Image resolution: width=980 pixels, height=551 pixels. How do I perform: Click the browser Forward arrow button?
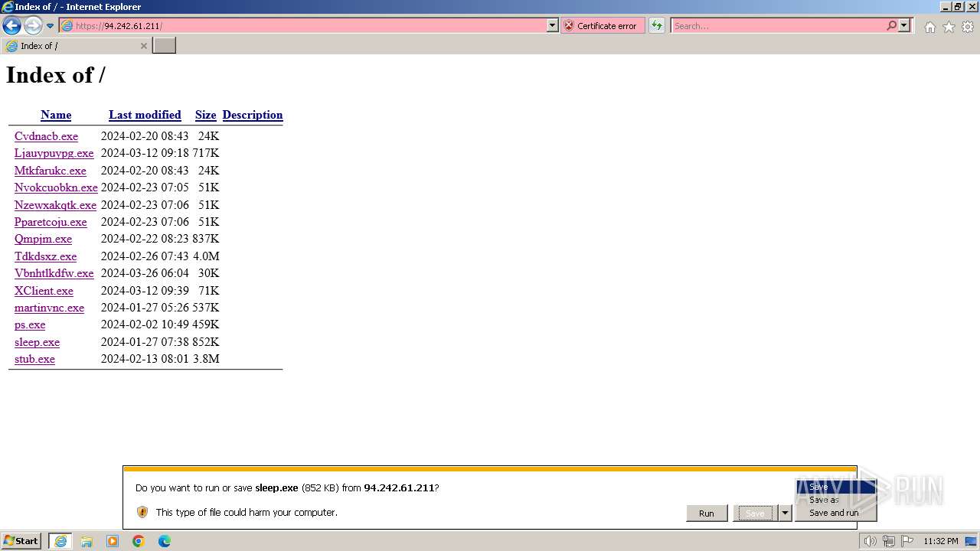pos(33,26)
